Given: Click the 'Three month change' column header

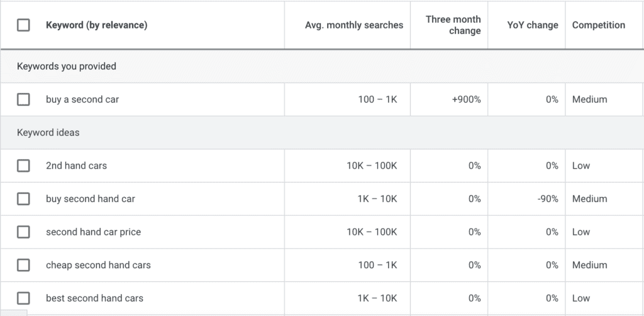Looking at the screenshot, I should pyautogui.click(x=453, y=25).
